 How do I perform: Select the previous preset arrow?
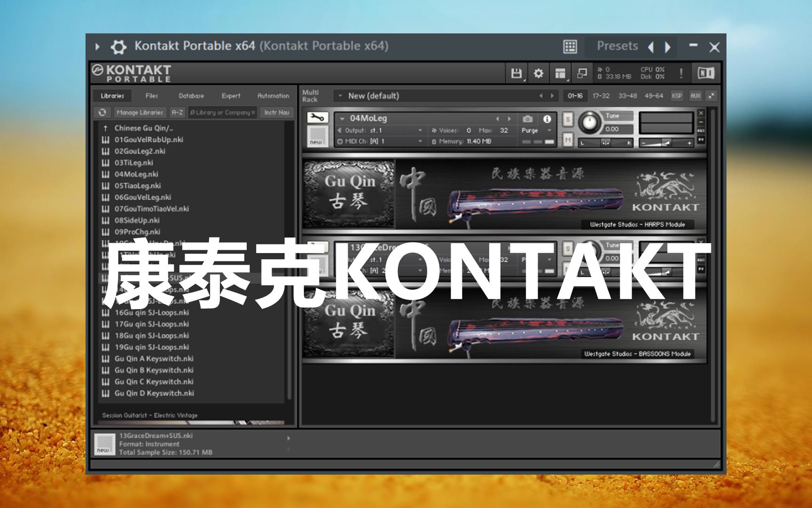651,47
